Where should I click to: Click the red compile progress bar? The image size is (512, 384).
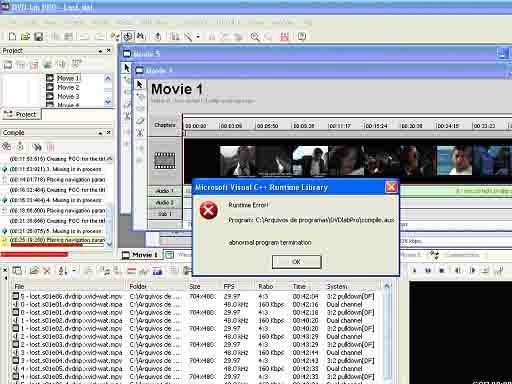34,254
